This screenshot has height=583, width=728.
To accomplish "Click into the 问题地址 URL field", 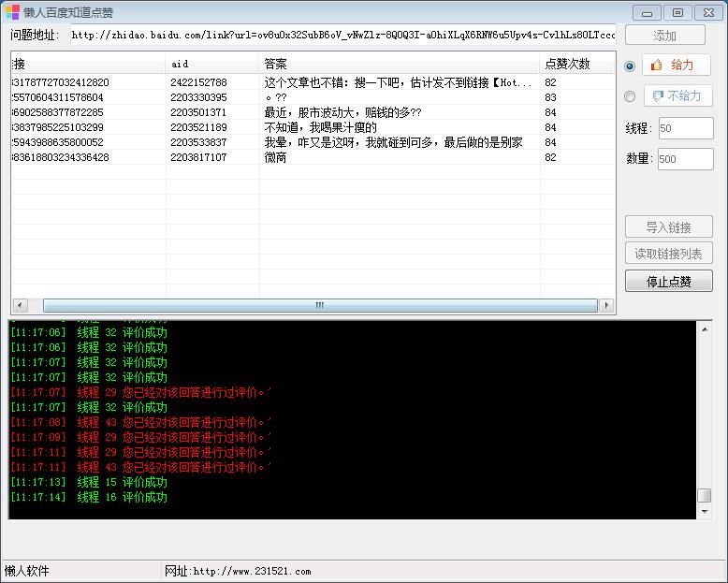I will 343,35.
